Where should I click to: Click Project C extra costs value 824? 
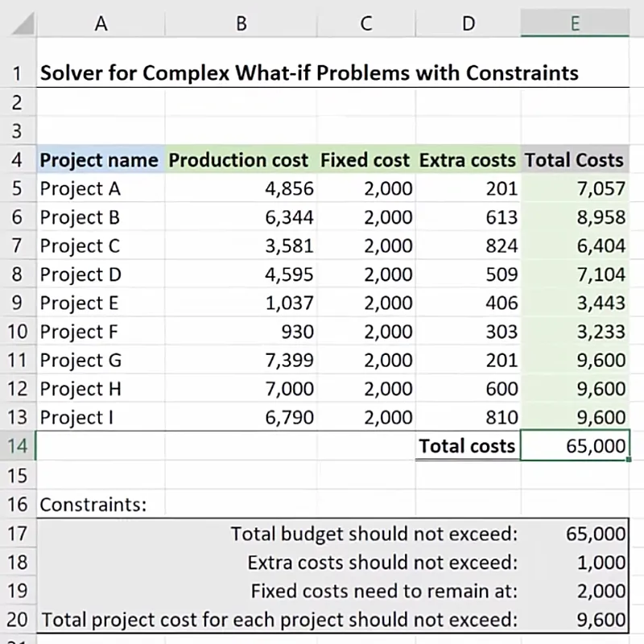point(502,246)
